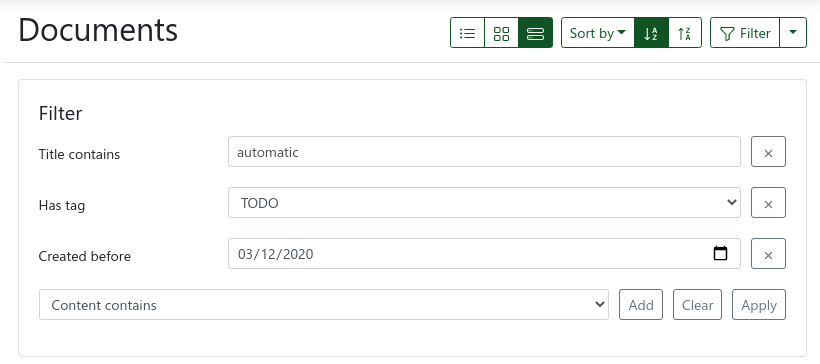The width and height of the screenshot is (820, 364).
Task: Select the month segment 03 in date
Action: [245, 254]
